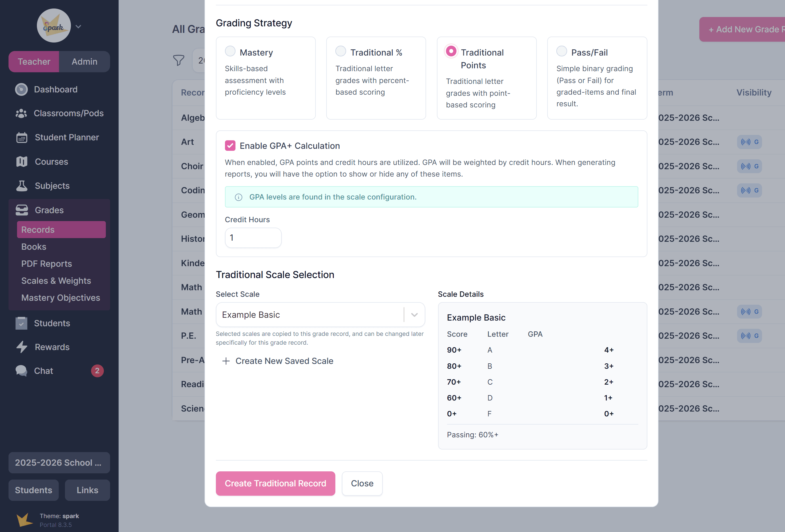Viewport: 785px width, 532px height.
Task: Open Subjects flask icon
Action: [22, 186]
